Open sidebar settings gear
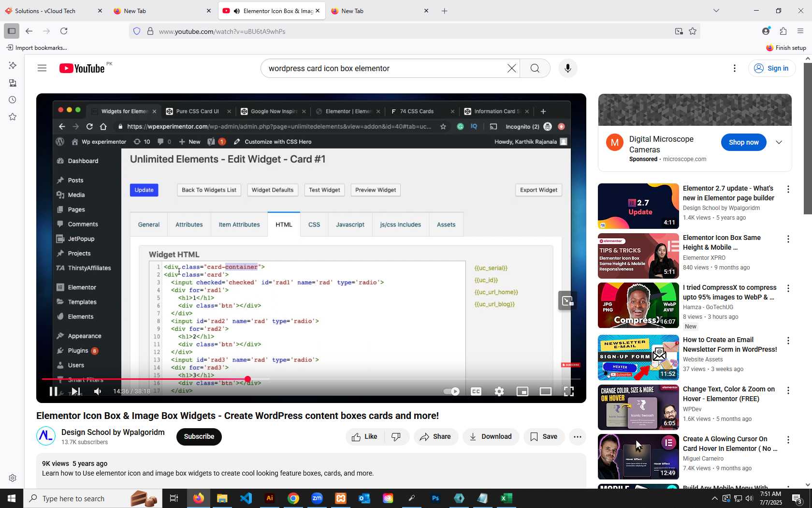This screenshot has height=508, width=812. pos(13,478)
